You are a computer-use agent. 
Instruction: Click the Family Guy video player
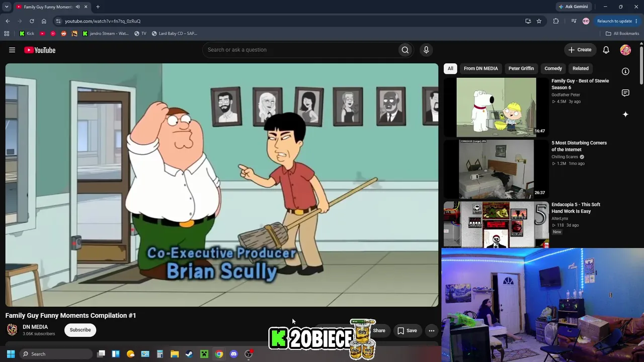coord(222,185)
